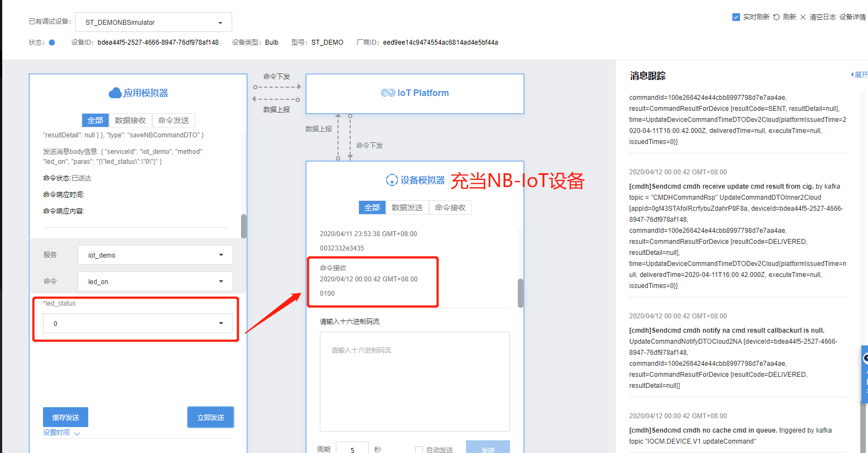Image resolution: width=868 pixels, height=453 pixels.
Task: Click the hex data 0032332e3435
Action: click(x=342, y=248)
